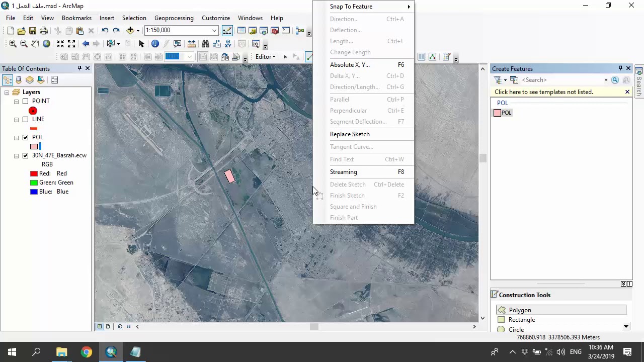644x362 pixels.
Task: Expand Create Features search dropdown arrow
Action: coord(606,80)
